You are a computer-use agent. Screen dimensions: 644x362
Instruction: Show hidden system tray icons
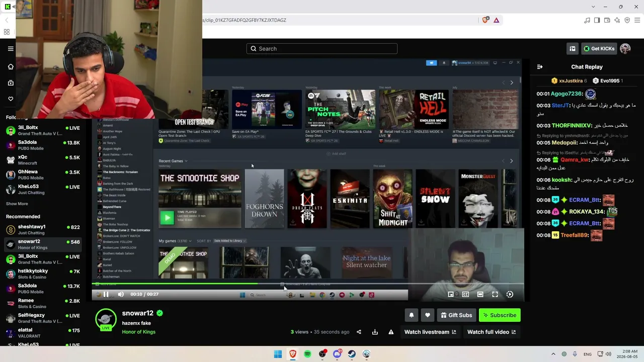[553, 354]
